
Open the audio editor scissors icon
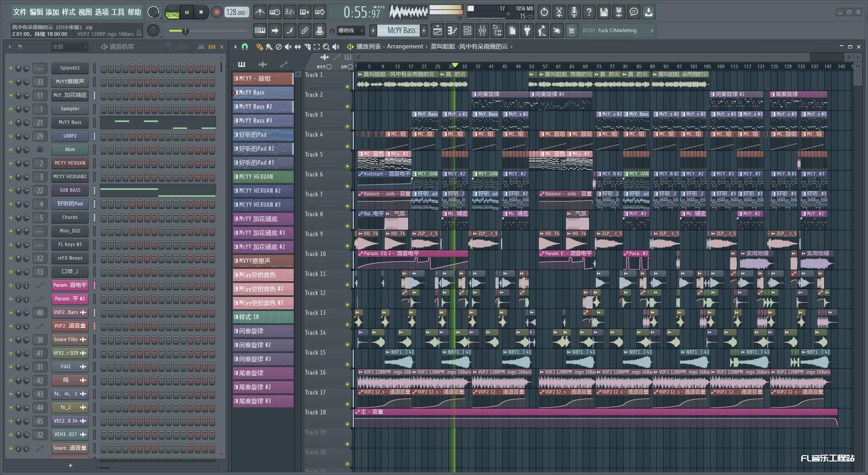[559, 12]
